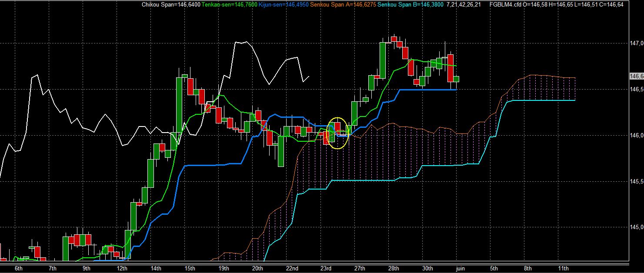Click the 22nd date label on the time axis
Image resolution: width=644 pixels, height=273 pixels.
pyautogui.click(x=292, y=268)
